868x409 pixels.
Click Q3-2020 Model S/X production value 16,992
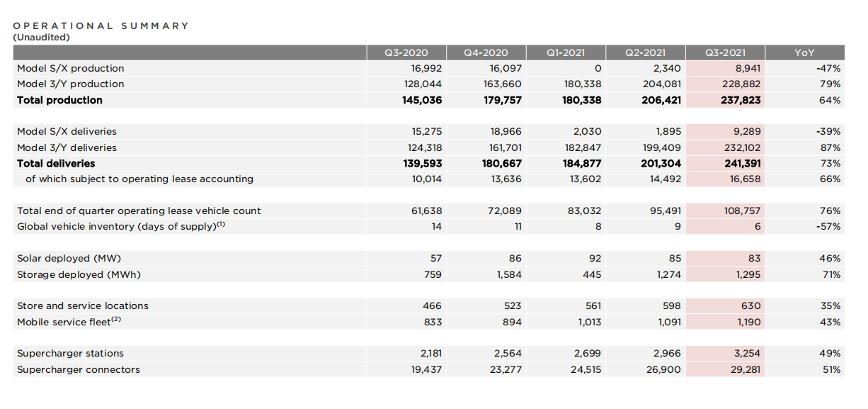(x=426, y=69)
